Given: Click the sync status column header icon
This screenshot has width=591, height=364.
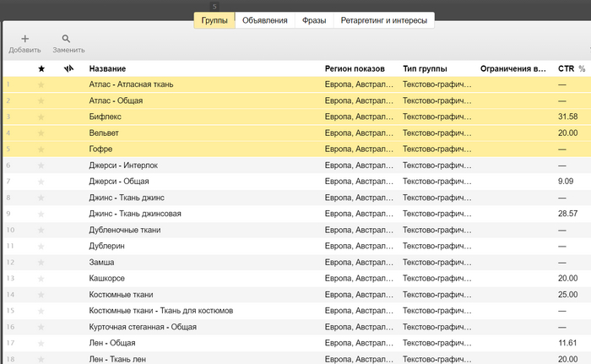Looking at the screenshot, I should (x=69, y=68).
